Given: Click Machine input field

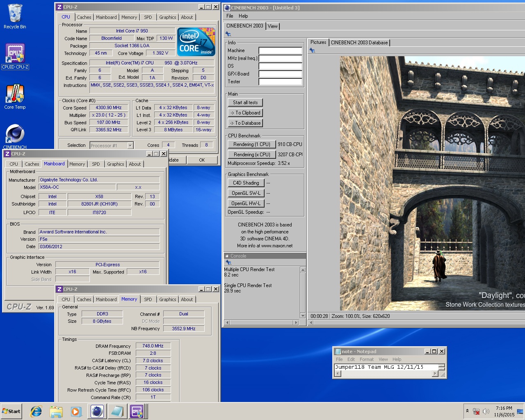Looking at the screenshot, I should (x=281, y=50).
